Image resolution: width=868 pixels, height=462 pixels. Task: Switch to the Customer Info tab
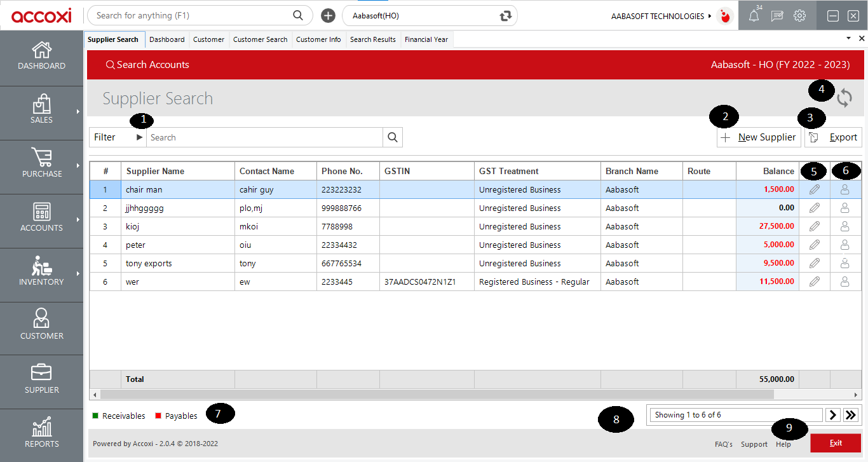click(x=318, y=39)
